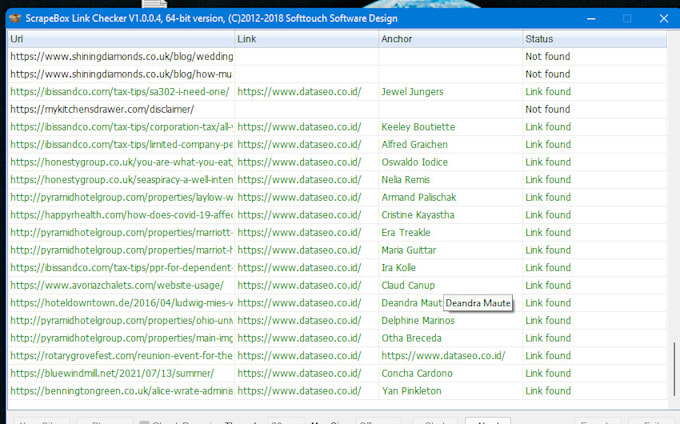Close the ScrapeBox Link Checker window

(x=664, y=19)
